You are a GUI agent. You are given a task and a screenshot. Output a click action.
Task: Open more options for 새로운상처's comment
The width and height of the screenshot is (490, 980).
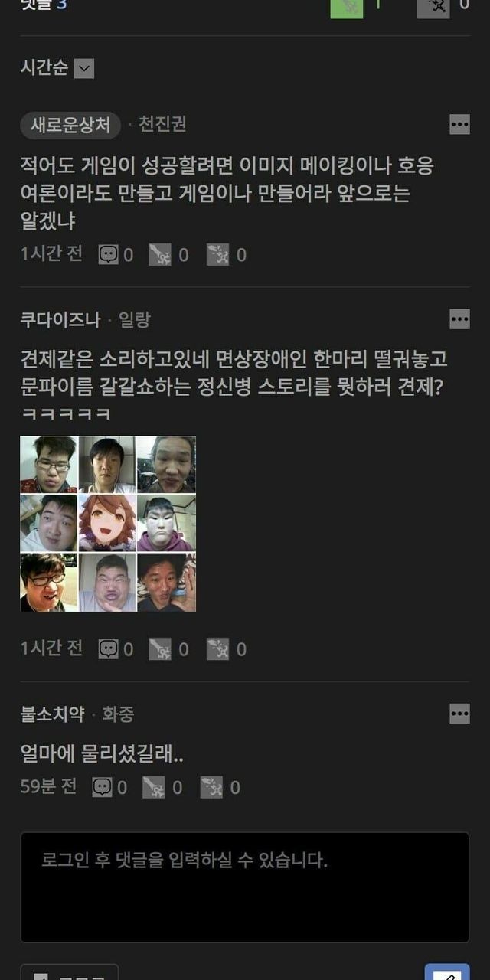(459, 124)
